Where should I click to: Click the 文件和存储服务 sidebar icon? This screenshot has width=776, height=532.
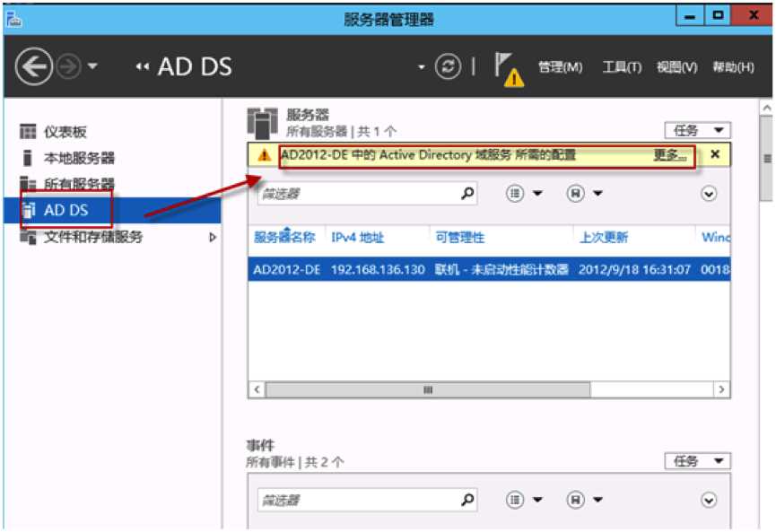pos(28,237)
